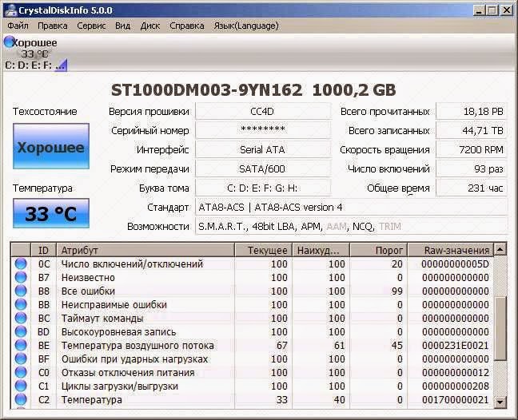Viewport: 518px width, 420px height.
Task: Open the Вид menu
Action: click(122, 26)
